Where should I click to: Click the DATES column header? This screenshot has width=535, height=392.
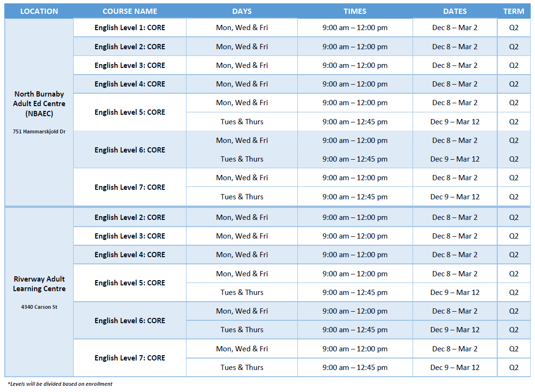455,11
